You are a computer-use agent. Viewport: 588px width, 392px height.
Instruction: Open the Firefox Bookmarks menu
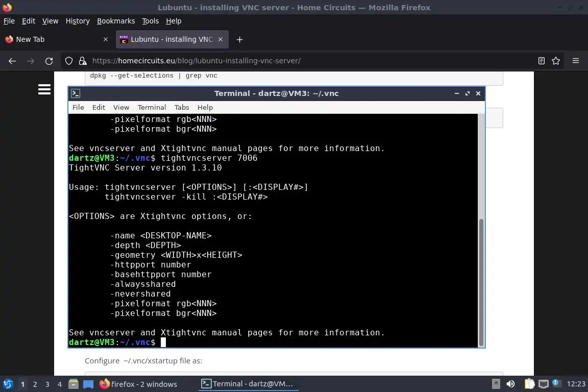(x=116, y=21)
